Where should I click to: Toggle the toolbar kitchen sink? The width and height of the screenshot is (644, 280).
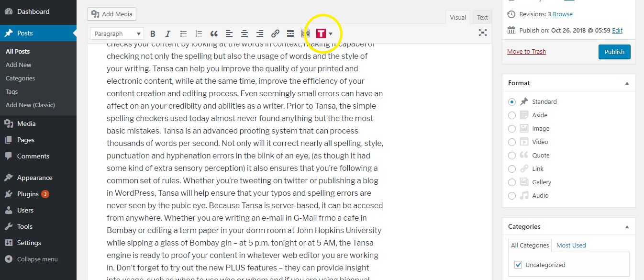(306, 34)
